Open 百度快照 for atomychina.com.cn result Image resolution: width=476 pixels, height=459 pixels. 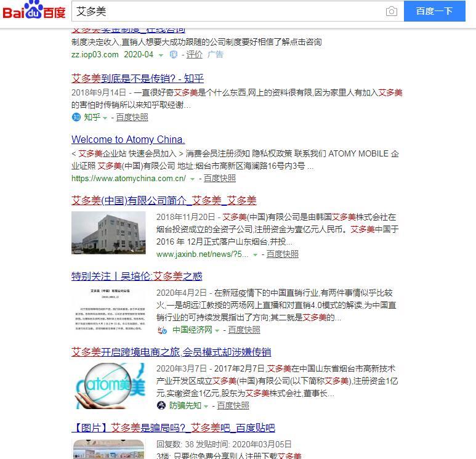tap(219, 178)
